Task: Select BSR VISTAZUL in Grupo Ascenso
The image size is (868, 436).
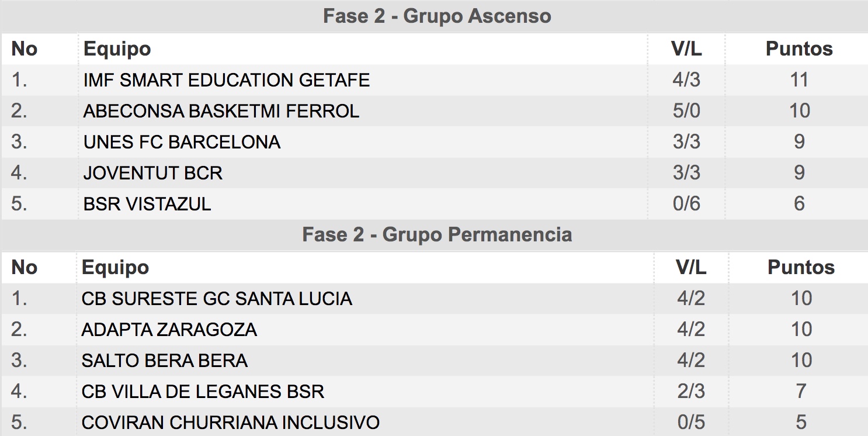Action: (147, 204)
